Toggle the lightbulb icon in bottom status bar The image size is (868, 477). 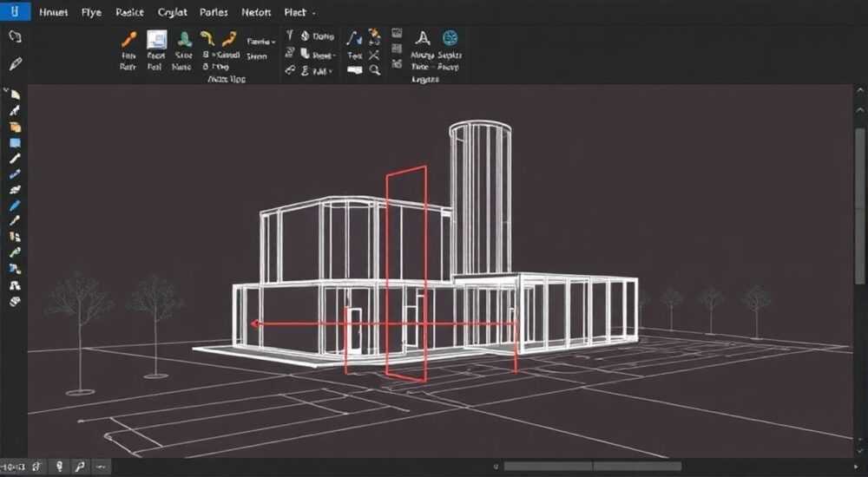[60, 467]
